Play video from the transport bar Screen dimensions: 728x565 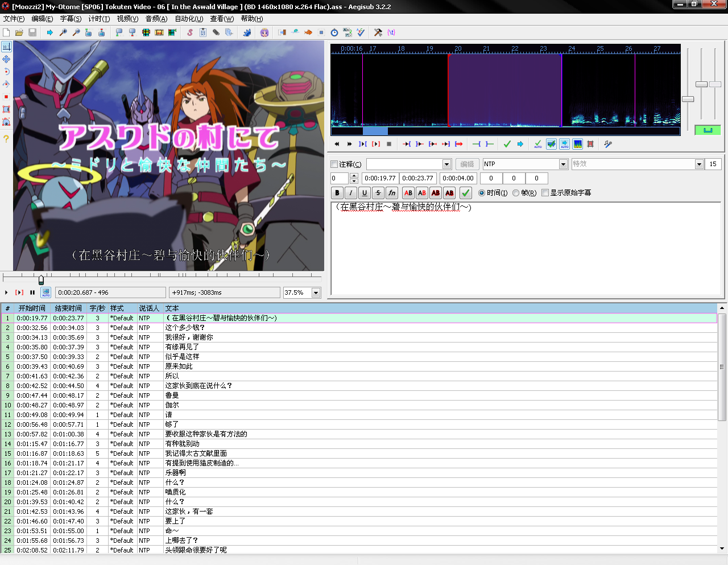6,292
